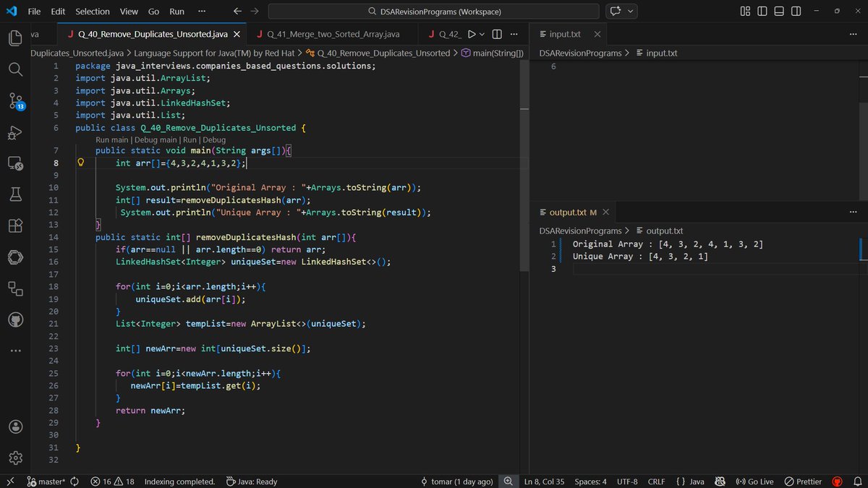Click Ln 8, Col 35 cursor position
The width and height of the screenshot is (868, 488).
click(x=544, y=481)
